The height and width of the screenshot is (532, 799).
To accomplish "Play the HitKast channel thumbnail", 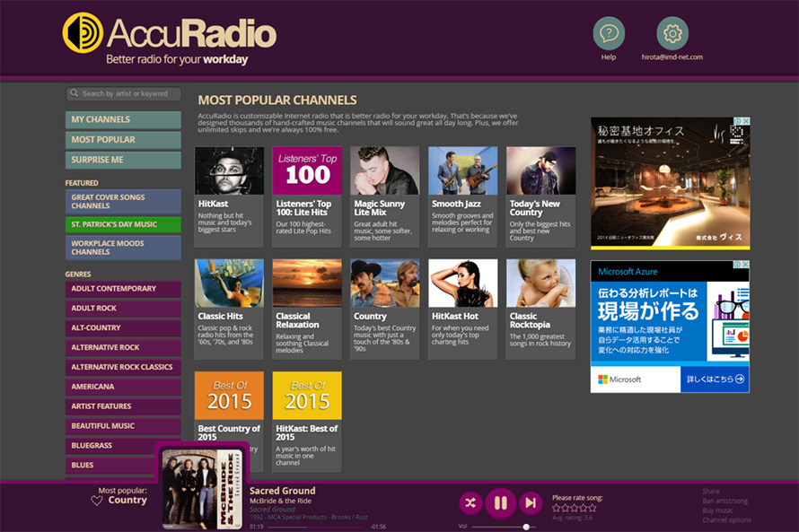I will tap(229, 171).
